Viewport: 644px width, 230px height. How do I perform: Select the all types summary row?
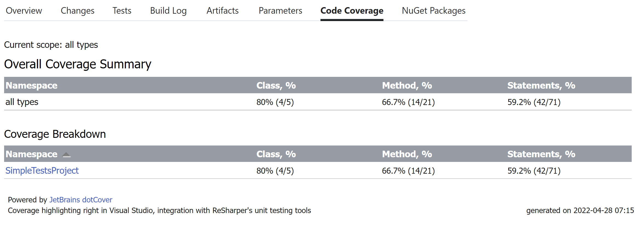22,102
